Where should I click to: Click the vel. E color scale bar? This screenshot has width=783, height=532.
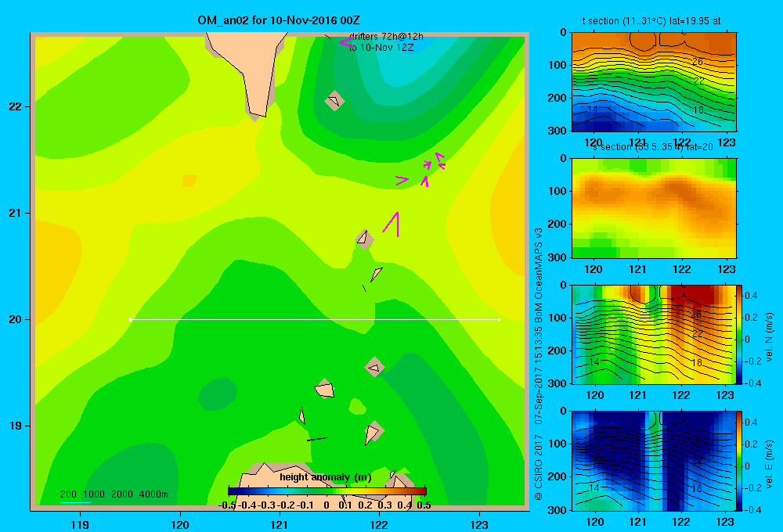coord(740,461)
